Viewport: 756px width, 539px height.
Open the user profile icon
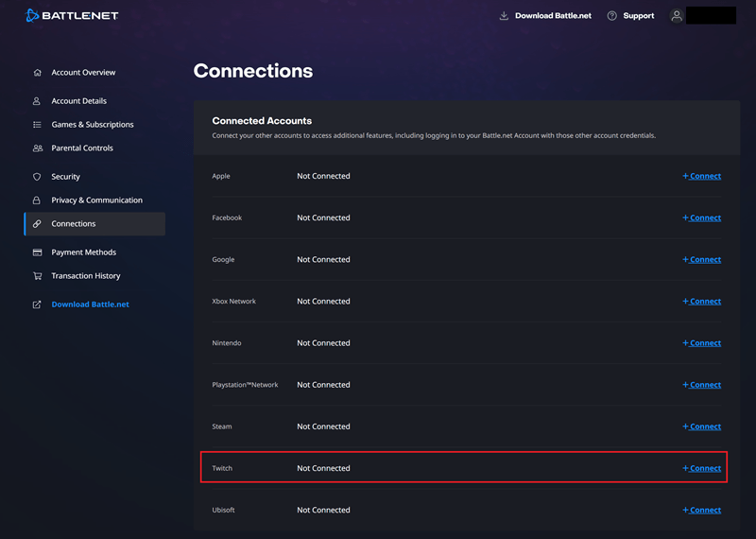(677, 16)
